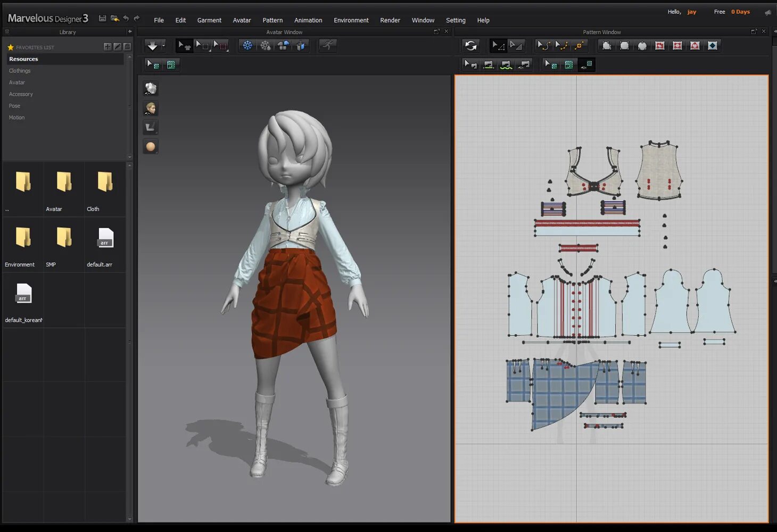Select the running-figure animation icon
The height and width of the screenshot is (532, 777).
(328, 46)
